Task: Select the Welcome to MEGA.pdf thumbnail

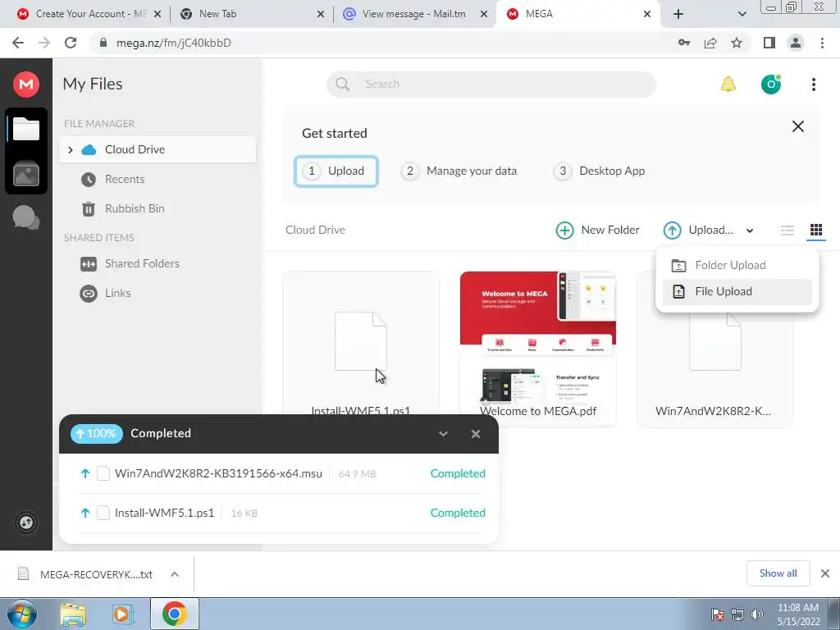Action: (538, 348)
